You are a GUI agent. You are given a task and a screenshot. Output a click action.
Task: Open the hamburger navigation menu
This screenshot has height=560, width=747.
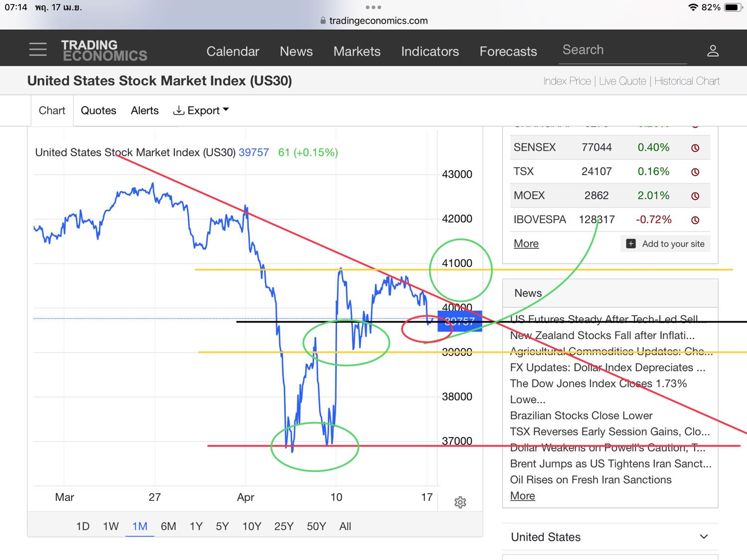point(38,49)
